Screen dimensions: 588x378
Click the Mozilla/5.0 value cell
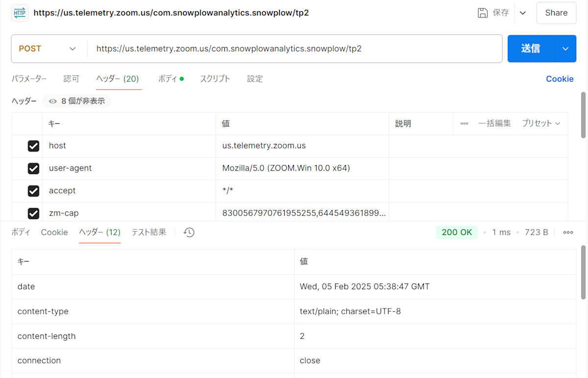pos(302,168)
